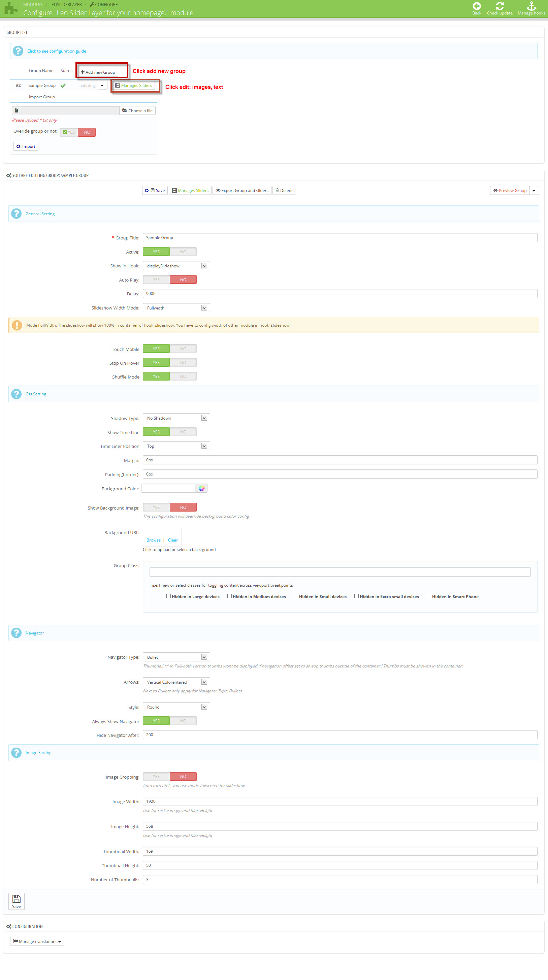Click the Delete group button
This screenshot has height=980, width=548.
point(284,191)
